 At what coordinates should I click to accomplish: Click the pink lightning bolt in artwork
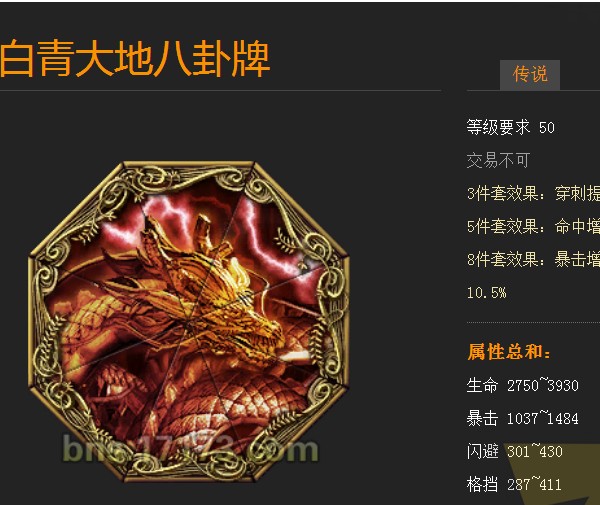tap(264, 237)
